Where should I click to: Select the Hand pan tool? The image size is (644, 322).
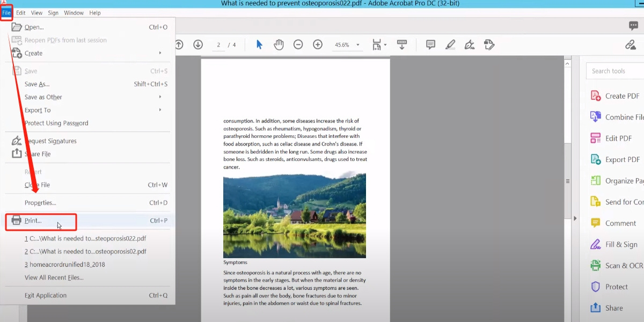coord(279,45)
